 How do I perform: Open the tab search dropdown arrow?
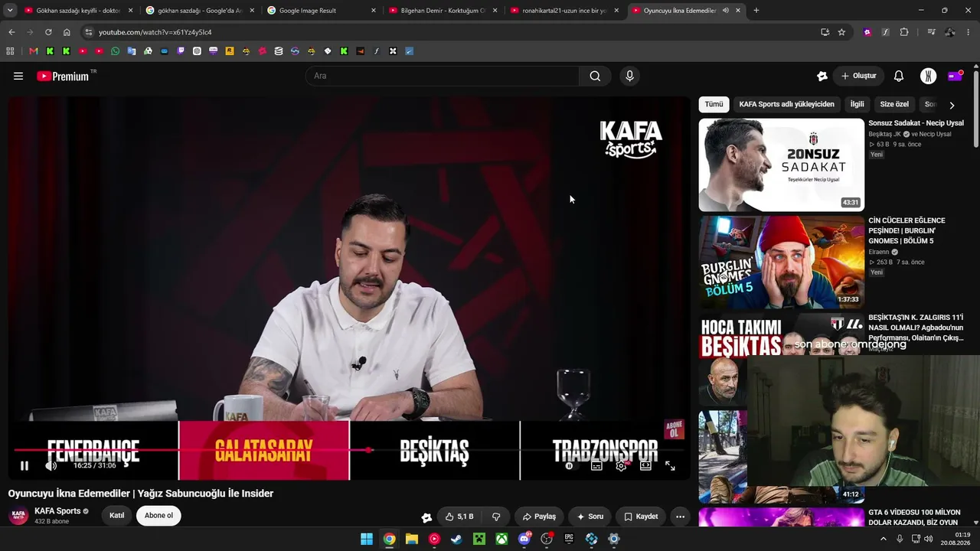tap(10, 11)
